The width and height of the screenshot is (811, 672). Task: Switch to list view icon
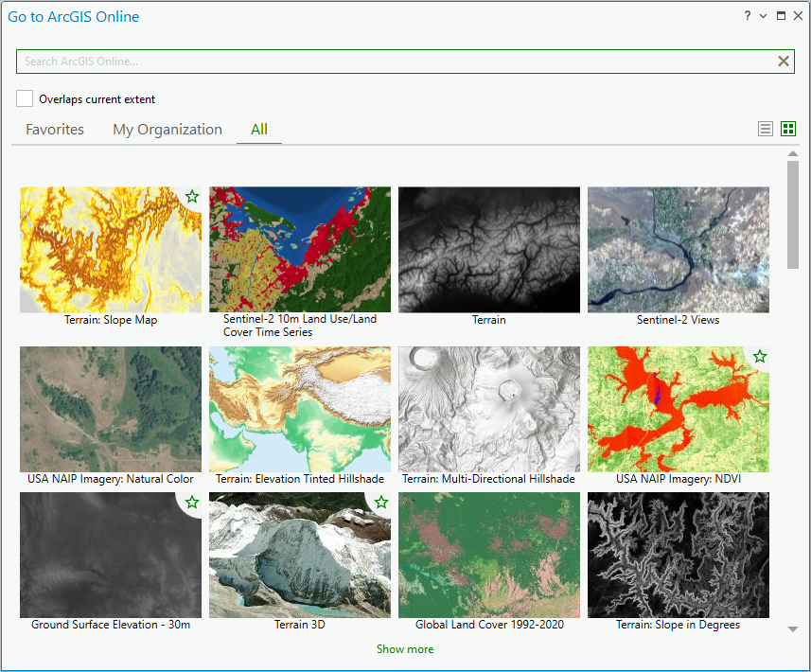pos(765,129)
